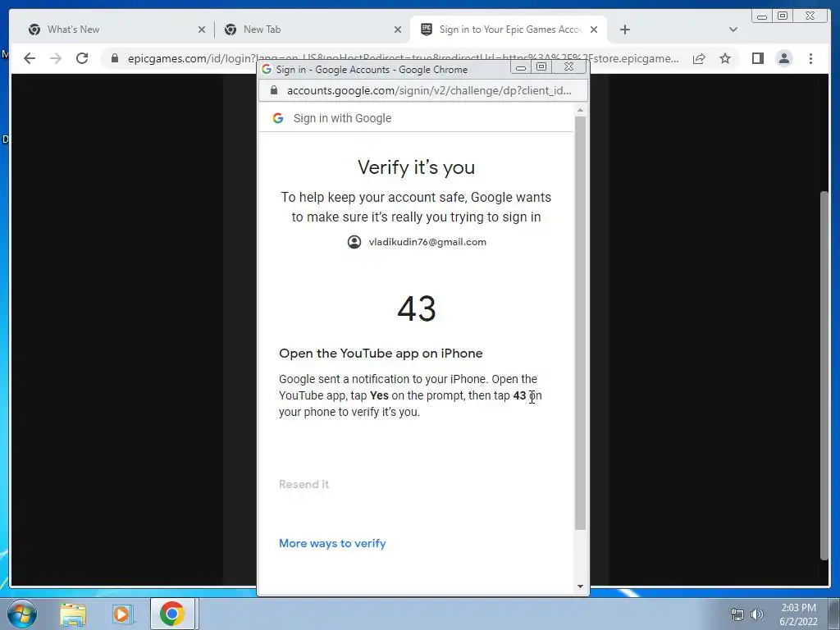Share this page using the share icon
The height and width of the screenshot is (630, 840).
[699, 58]
